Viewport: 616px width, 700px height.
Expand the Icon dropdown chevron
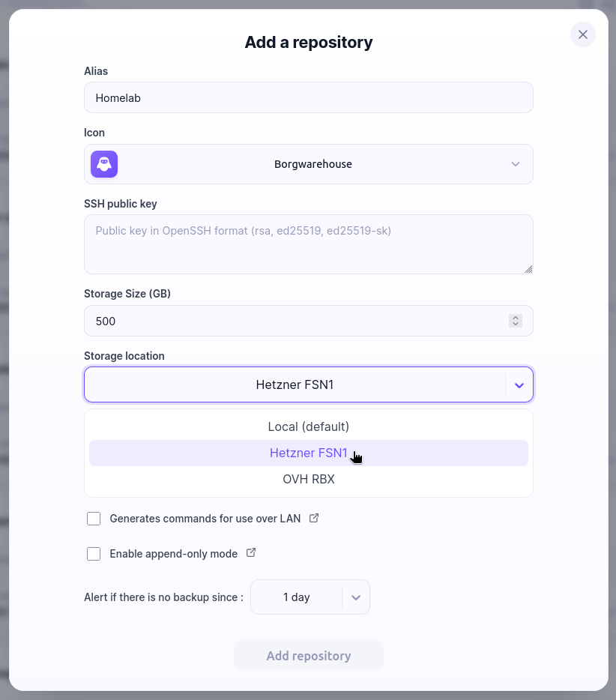coord(515,164)
